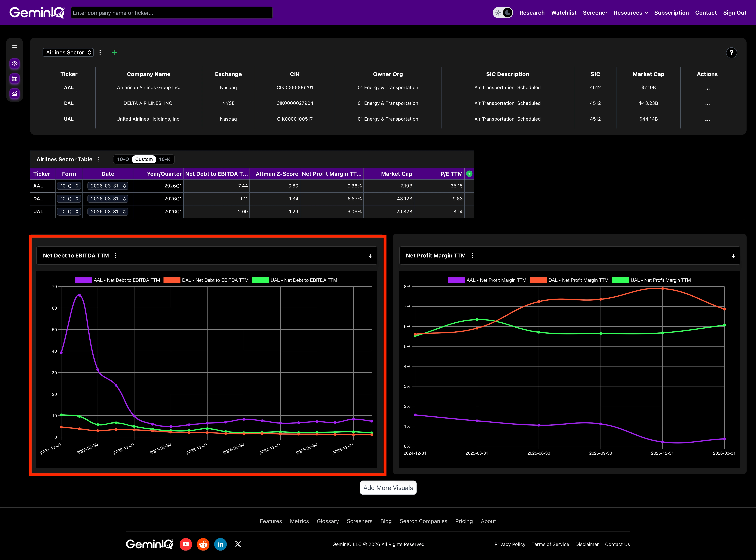Open the LinkedIn social link
The height and width of the screenshot is (560, 756).
(221, 544)
